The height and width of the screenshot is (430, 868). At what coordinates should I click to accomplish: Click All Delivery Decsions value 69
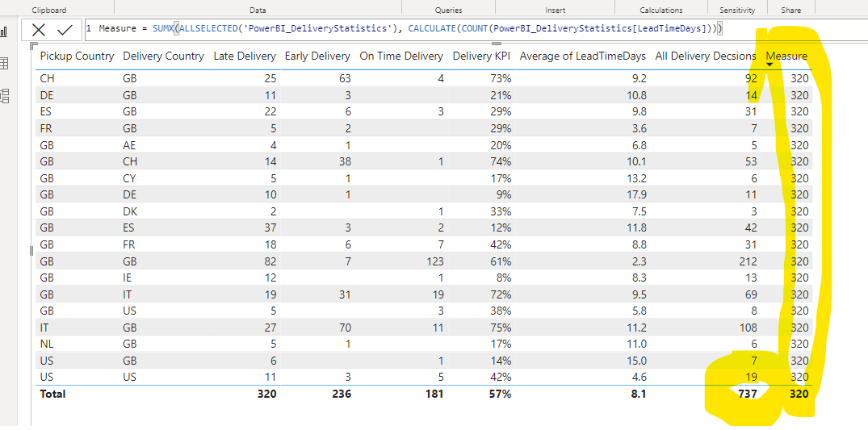click(x=750, y=294)
